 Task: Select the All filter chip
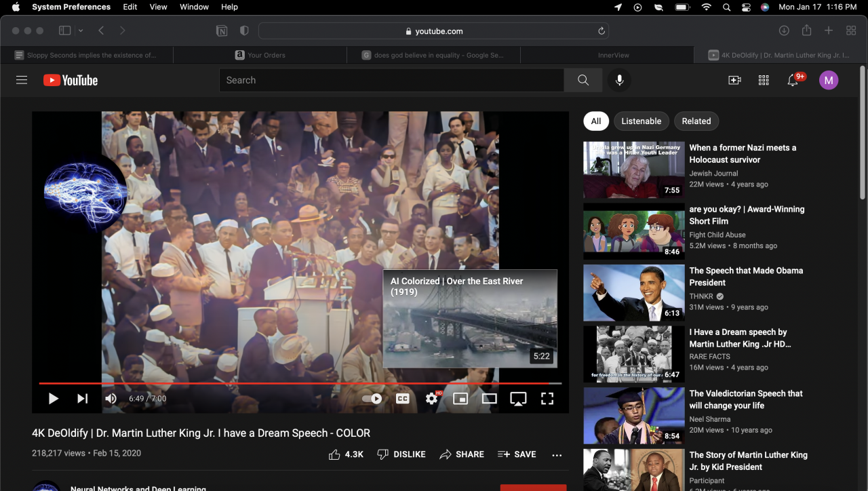click(596, 121)
